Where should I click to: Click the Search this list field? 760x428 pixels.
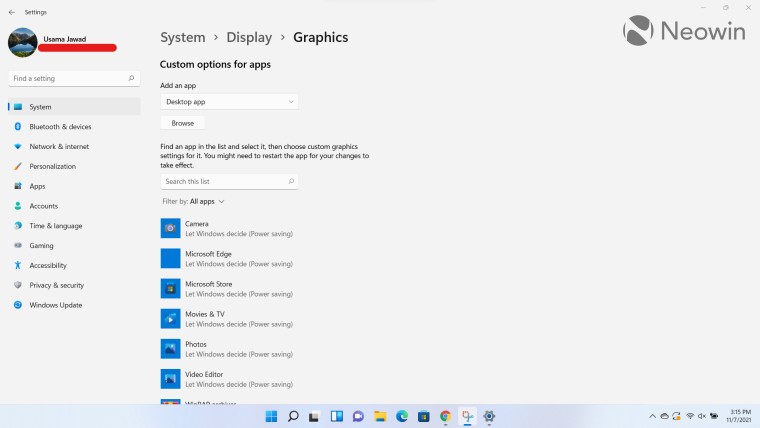[x=229, y=181]
